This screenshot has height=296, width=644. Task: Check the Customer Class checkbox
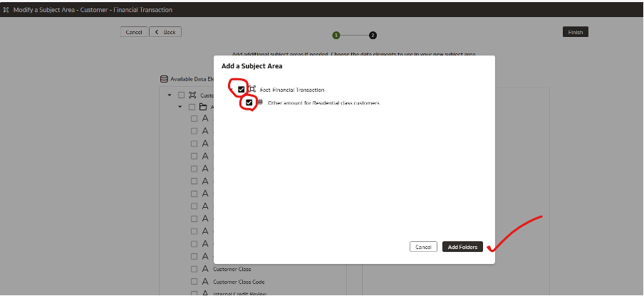pyautogui.click(x=194, y=270)
